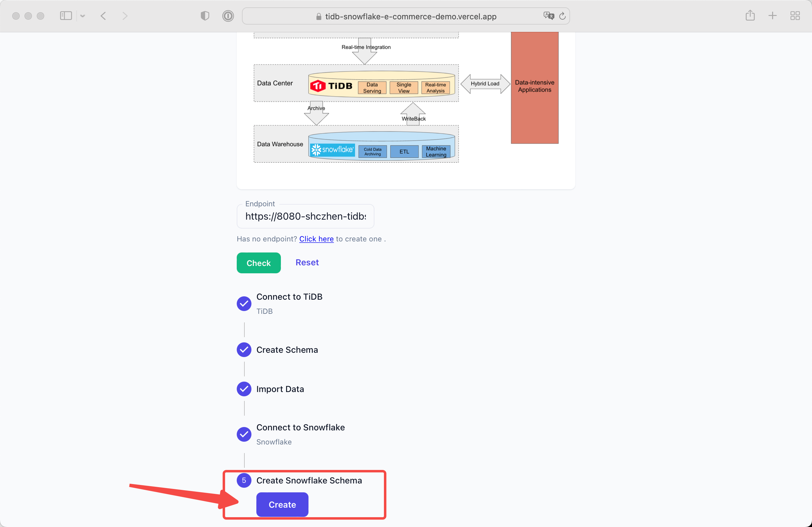This screenshot has width=812, height=527.
Task: Open the privacy shield icon
Action: point(205,16)
